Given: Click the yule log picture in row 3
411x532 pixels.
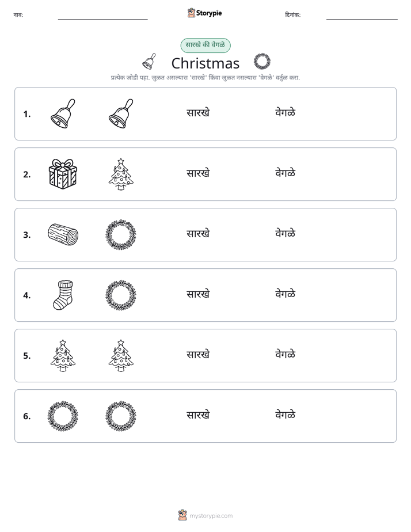Looking at the screenshot, I should tap(63, 234).
